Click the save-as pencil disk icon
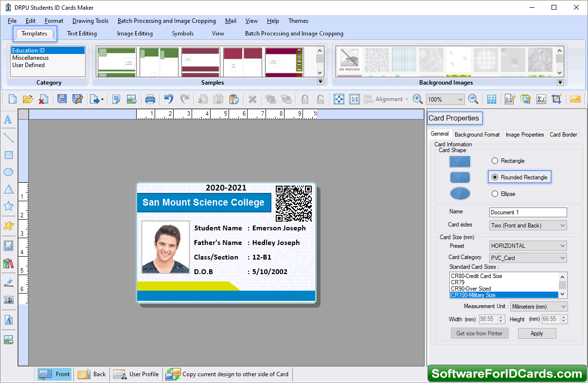The height and width of the screenshot is (383, 588). 77,99
